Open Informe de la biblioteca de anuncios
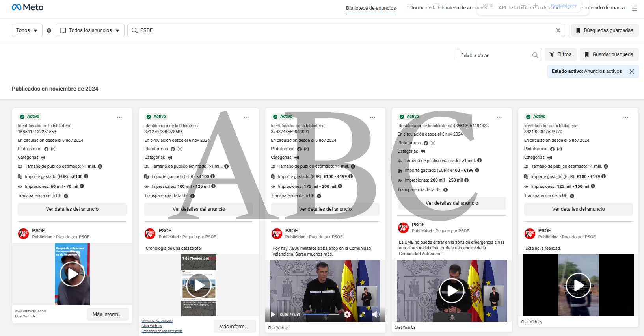The width and height of the screenshot is (644, 336). pos(447,8)
